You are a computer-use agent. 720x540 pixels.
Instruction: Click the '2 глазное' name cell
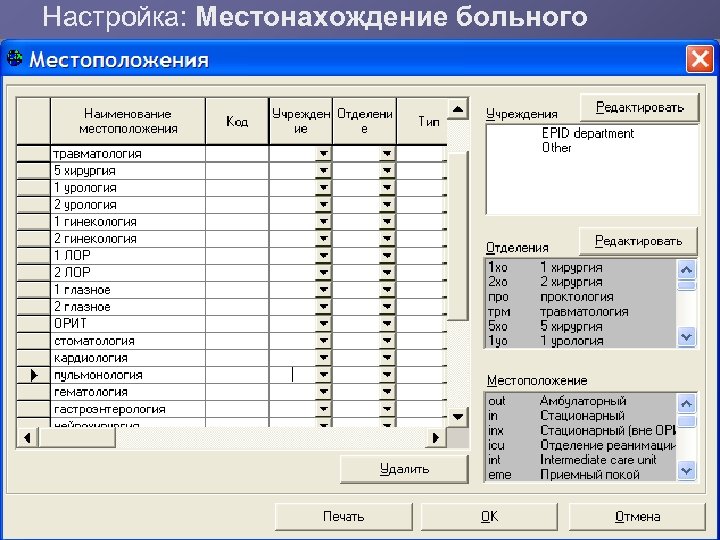tap(128, 307)
